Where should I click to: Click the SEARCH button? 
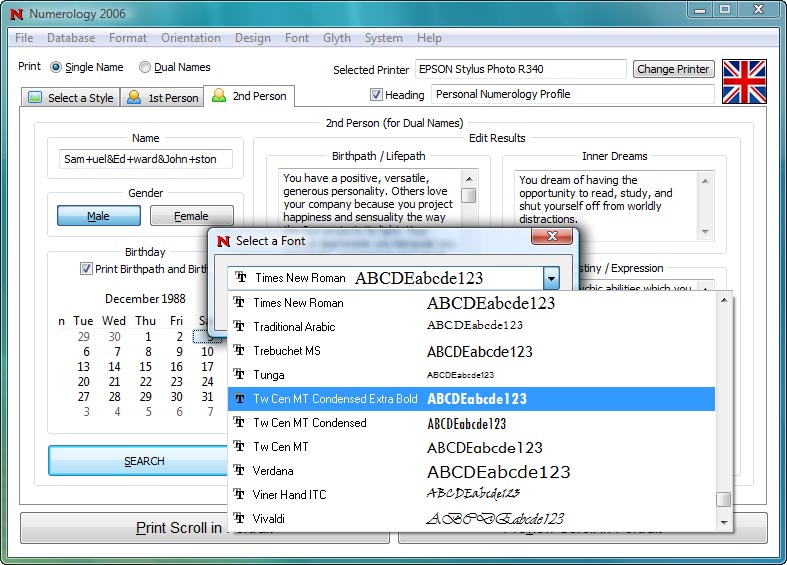(138, 461)
